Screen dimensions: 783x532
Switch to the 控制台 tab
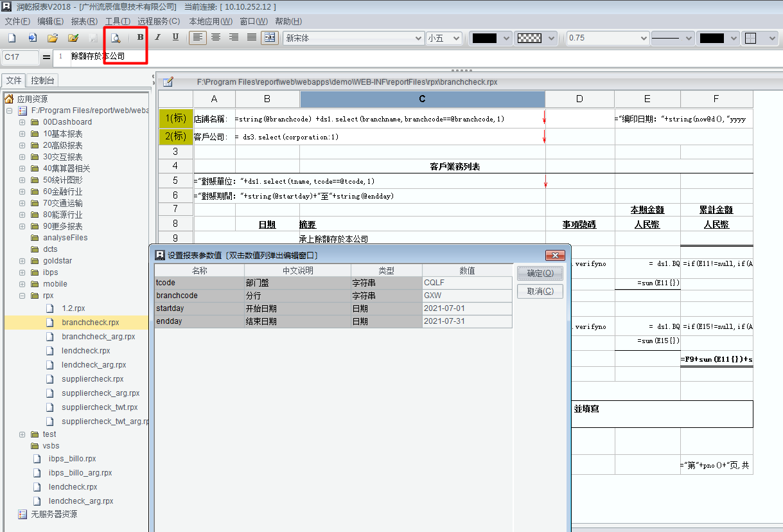coord(43,80)
